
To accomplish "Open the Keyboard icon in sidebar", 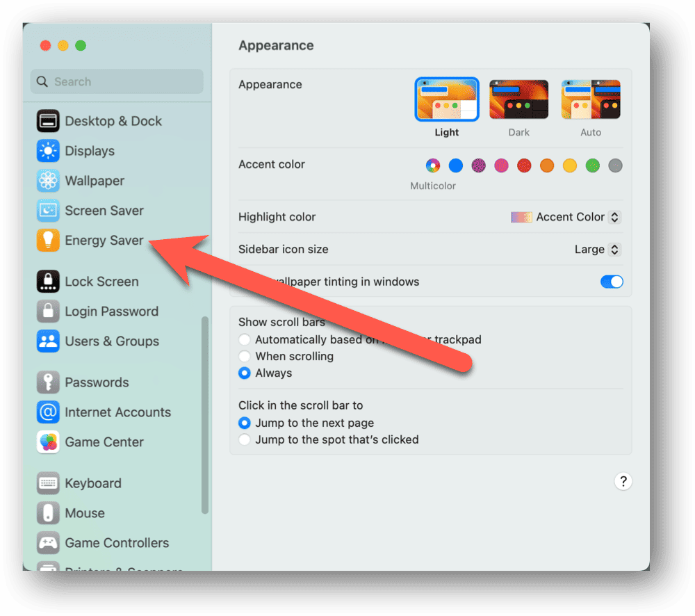I will [x=48, y=483].
